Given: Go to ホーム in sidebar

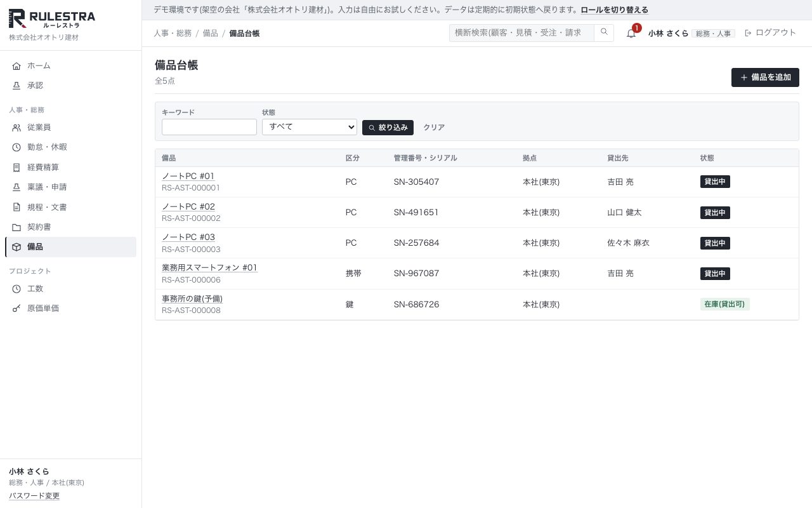Looking at the screenshot, I should [x=70, y=65].
